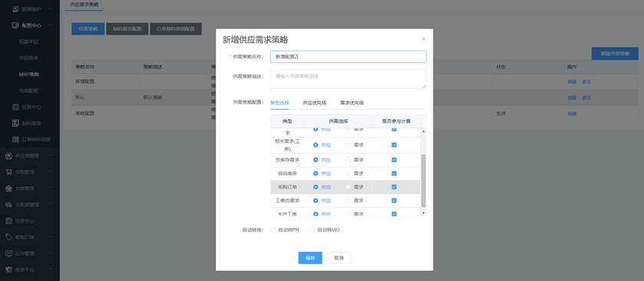Enable the 自动转MO checkbox
The image size is (644, 281).
coord(312,230)
